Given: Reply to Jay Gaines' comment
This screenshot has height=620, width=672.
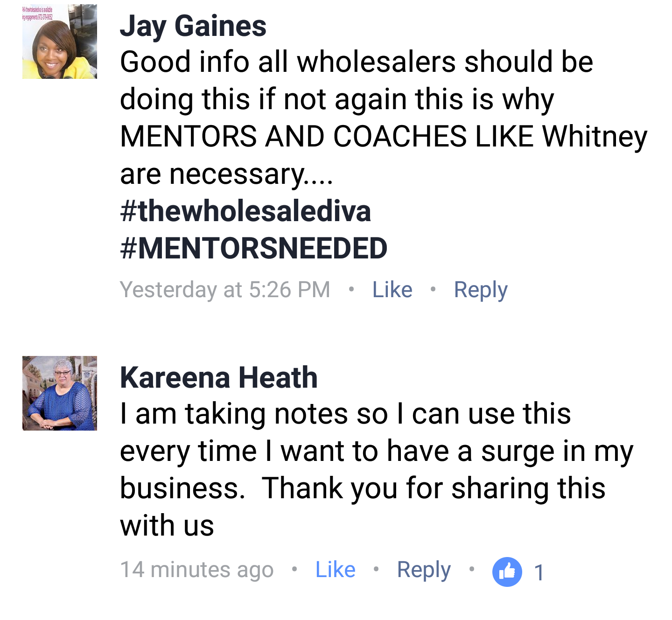Looking at the screenshot, I should click(x=481, y=290).
